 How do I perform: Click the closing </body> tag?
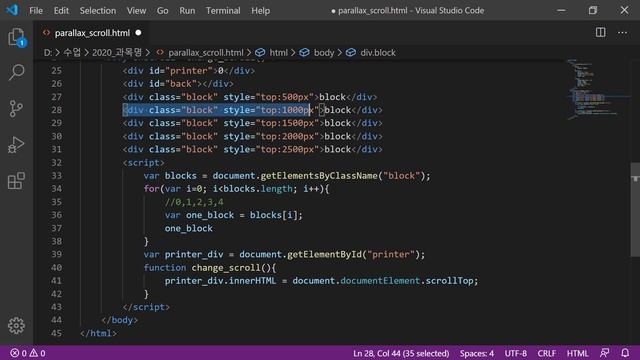pyautogui.click(x=119, y=320)
